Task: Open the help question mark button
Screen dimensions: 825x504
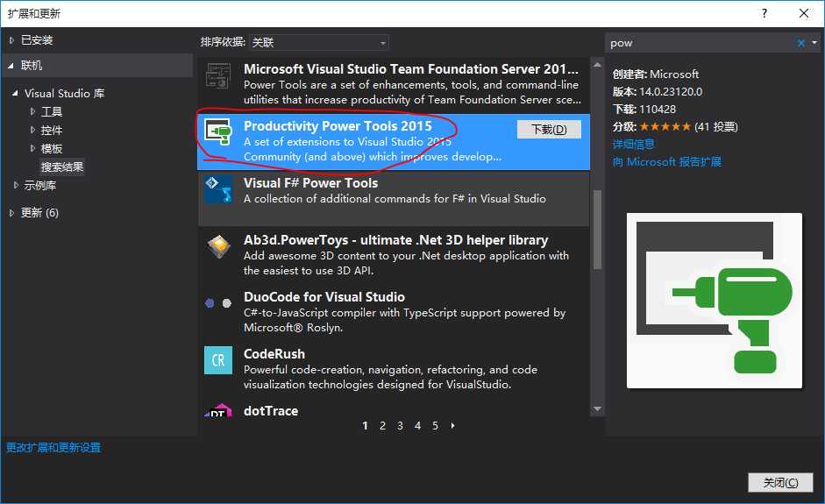Action: [x=765, y=13]
